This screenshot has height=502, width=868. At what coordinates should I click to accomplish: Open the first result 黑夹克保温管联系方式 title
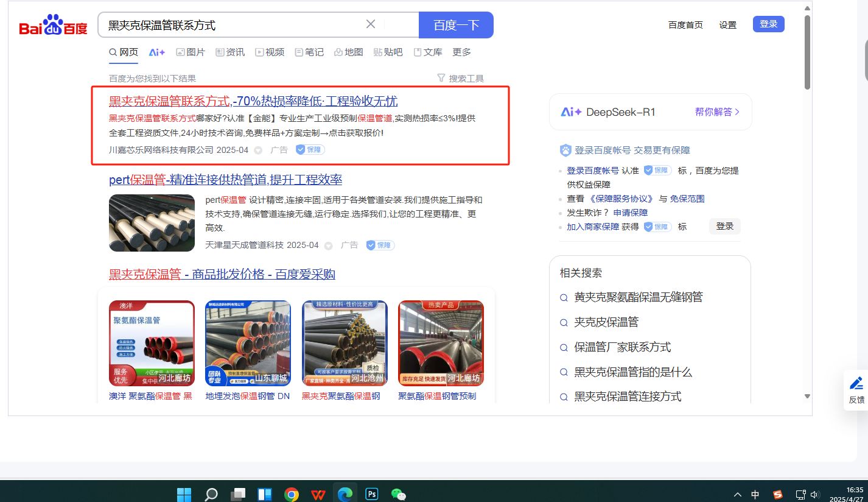pos(253,101)
